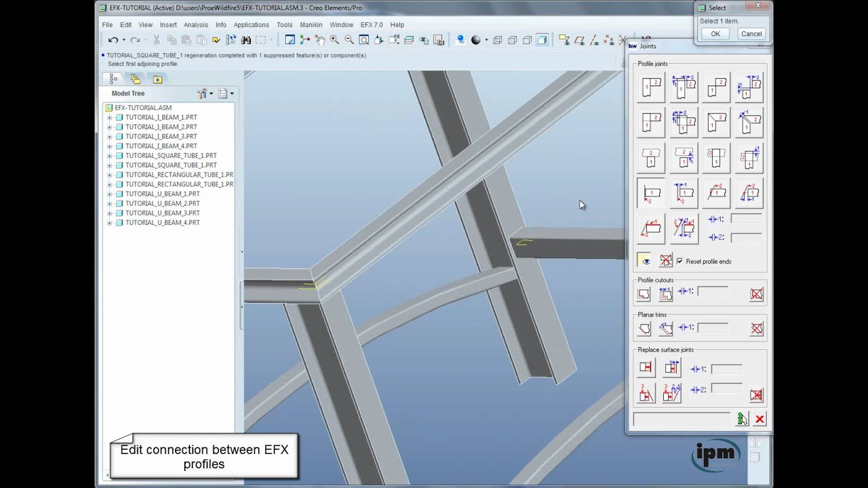Viewport: 868px width, 488px height.
Task: Click the green info icon in Joints dialog
Action: point(743,420)
